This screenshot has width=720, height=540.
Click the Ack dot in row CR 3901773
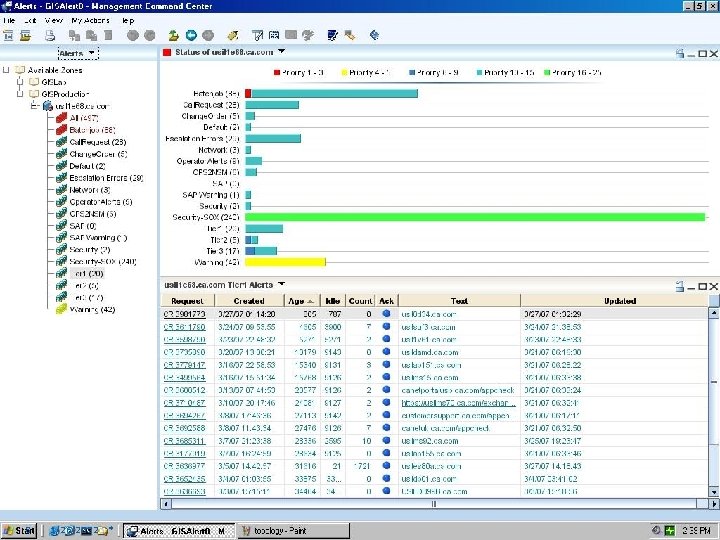(x=386, y=314)
